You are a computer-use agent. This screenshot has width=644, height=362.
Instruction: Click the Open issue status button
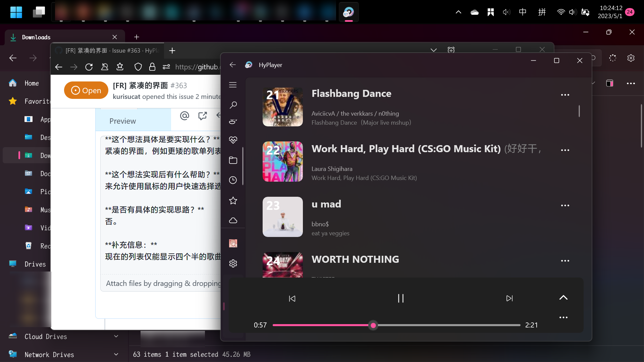(86, 90)
